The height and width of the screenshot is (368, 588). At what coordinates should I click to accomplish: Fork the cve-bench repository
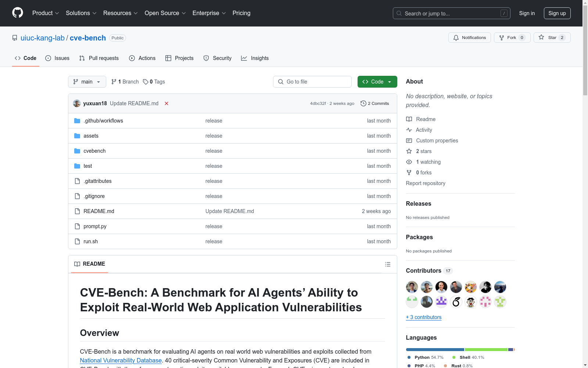click(x=512, y=38)
